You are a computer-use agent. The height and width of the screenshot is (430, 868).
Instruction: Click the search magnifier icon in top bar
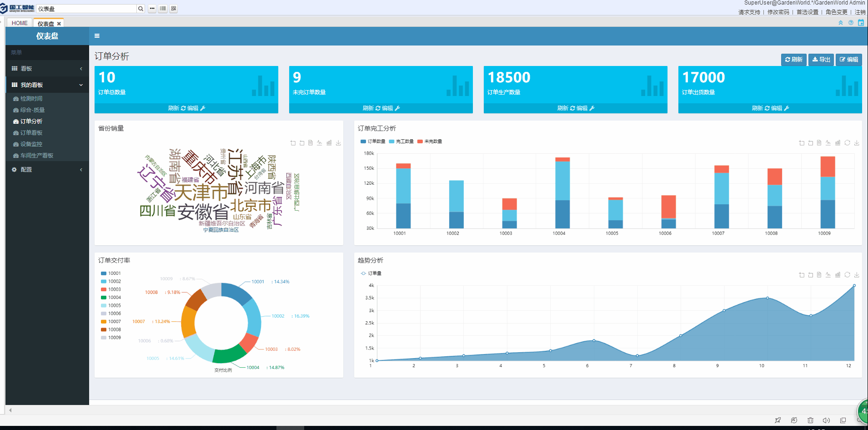click(x=140, y=9)
